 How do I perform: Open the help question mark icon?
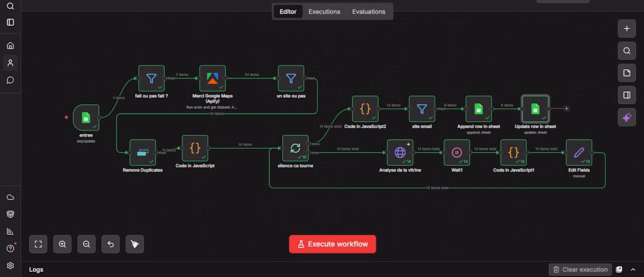[11, 248]
